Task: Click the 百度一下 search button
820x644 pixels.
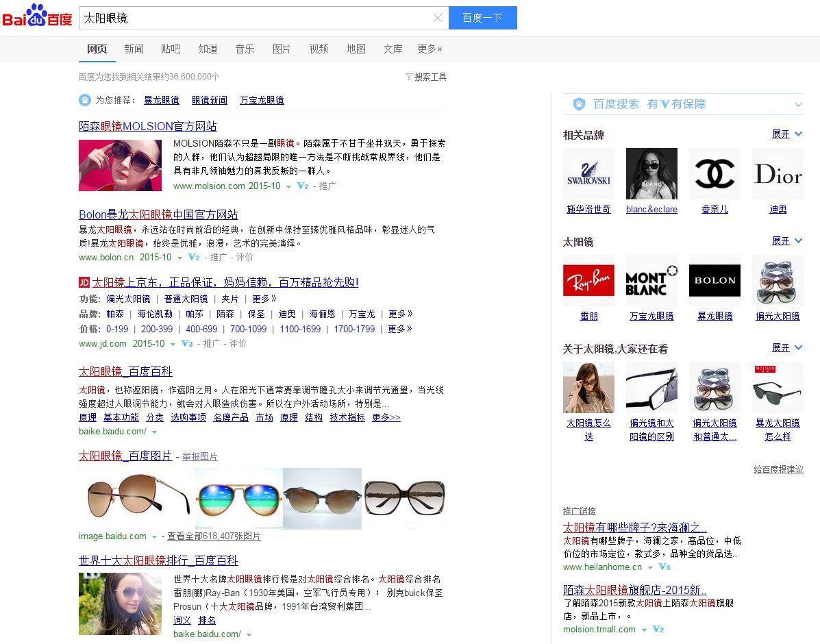Action: point(483,18)
